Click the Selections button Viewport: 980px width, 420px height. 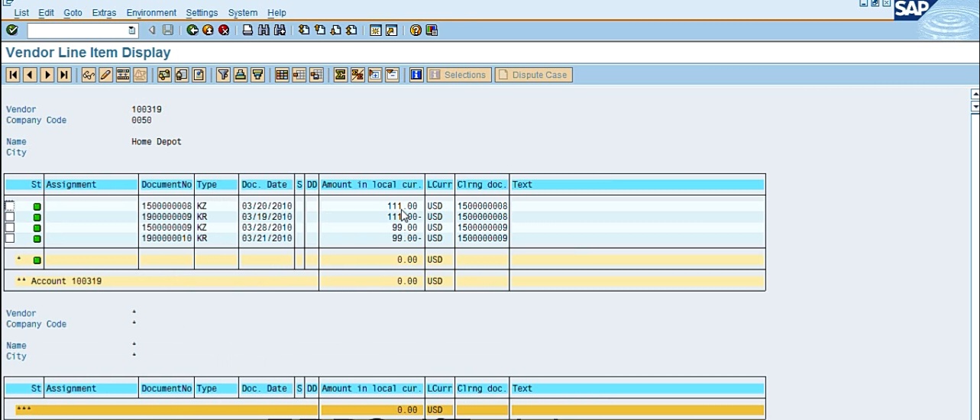pyautogui.click(x=458, y=75)
